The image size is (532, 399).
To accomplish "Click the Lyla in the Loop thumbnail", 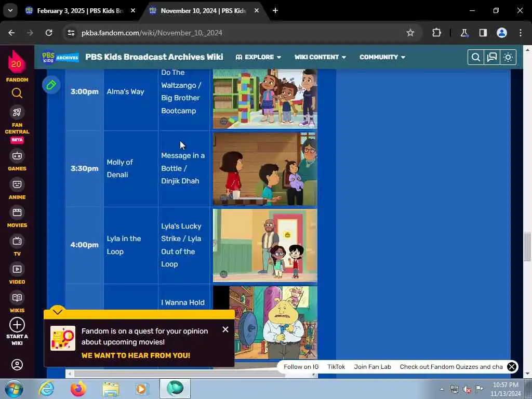I will point(264,245).
